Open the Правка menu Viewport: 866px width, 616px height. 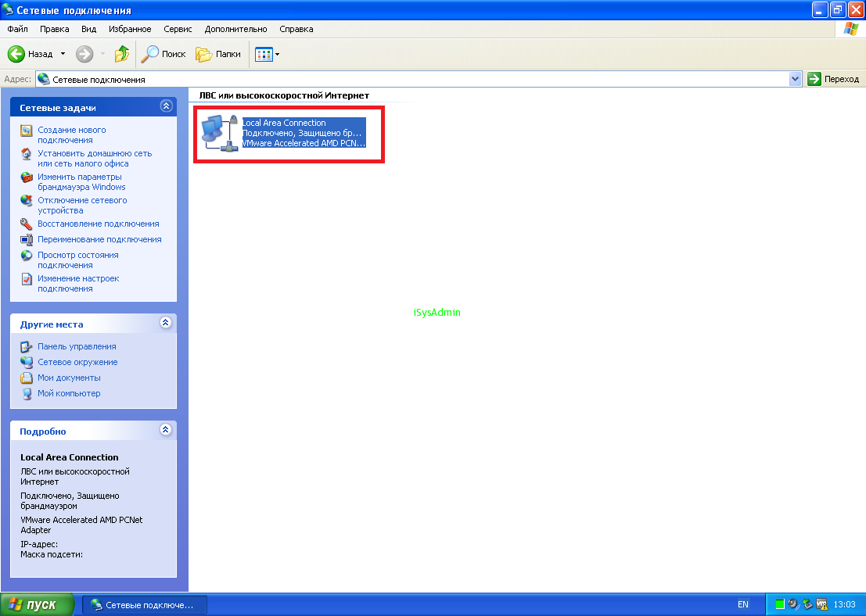54,29
